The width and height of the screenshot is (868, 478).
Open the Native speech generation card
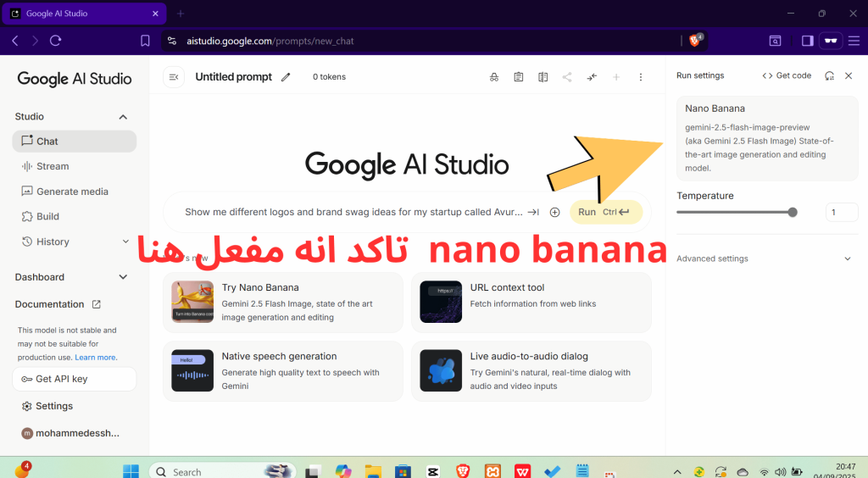(283, 371)
